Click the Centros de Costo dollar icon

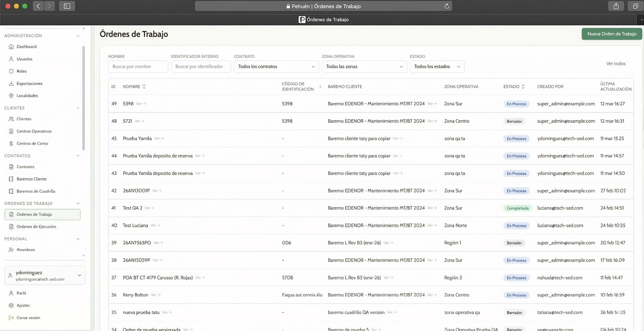click(11, 143)
